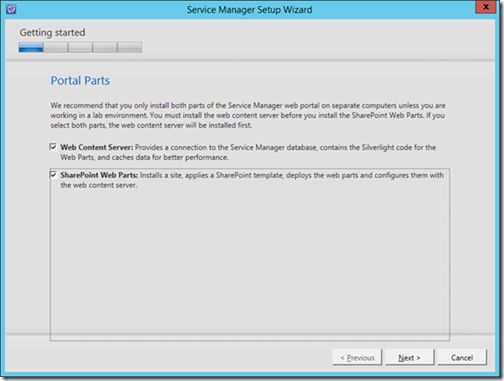Cancel the setup wizard

point(462,357)
